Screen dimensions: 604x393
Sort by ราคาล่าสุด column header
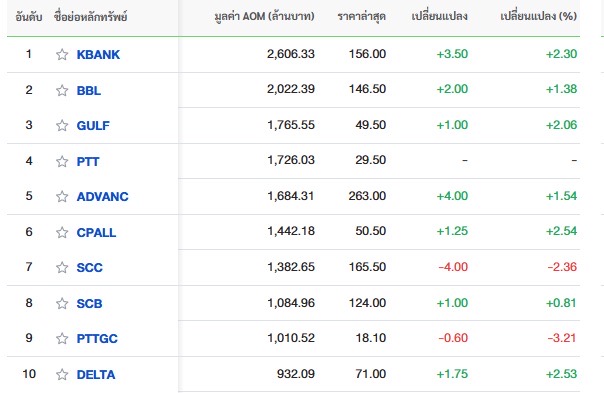pyautogui.click(x=362, y=16)
